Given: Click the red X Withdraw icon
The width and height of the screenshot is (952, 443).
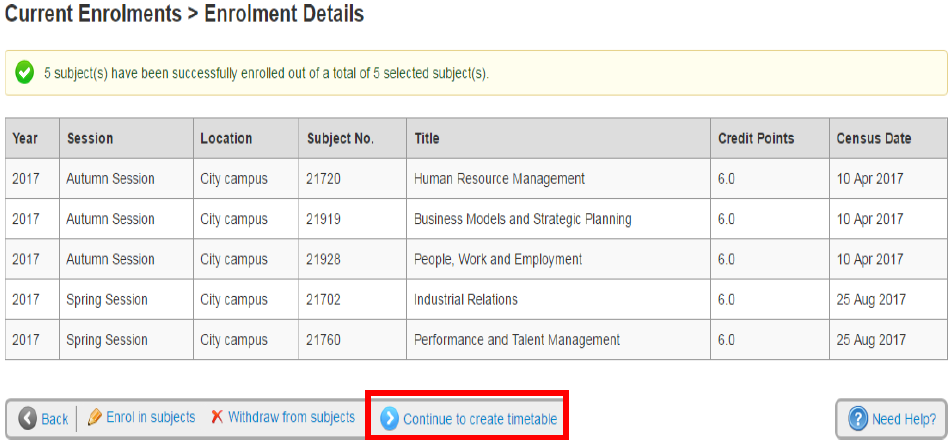Looking at the screenshot, I should pos(217,418).
